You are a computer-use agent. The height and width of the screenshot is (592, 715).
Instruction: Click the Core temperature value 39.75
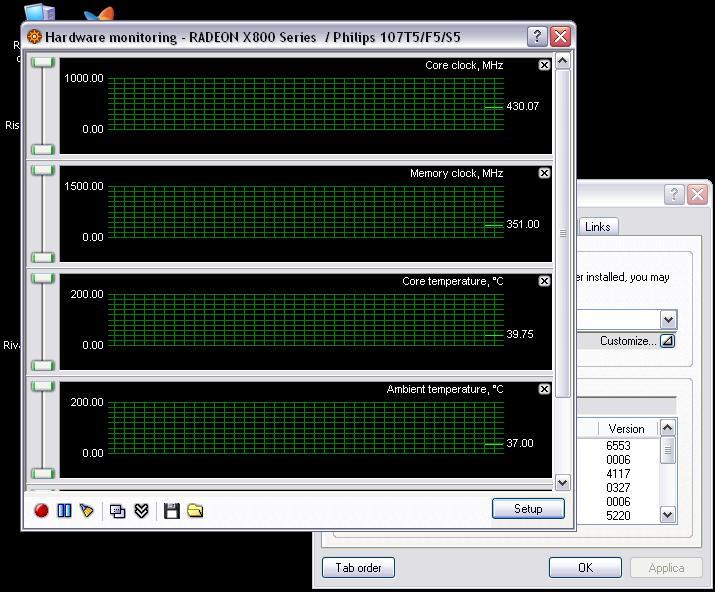(x=520, y=334)
